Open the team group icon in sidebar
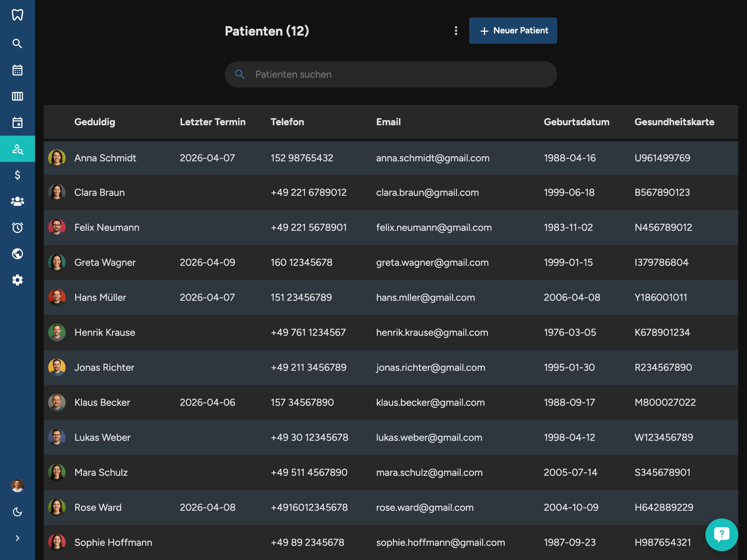Screen dimensions: 747x560 [x=17, y=201]
